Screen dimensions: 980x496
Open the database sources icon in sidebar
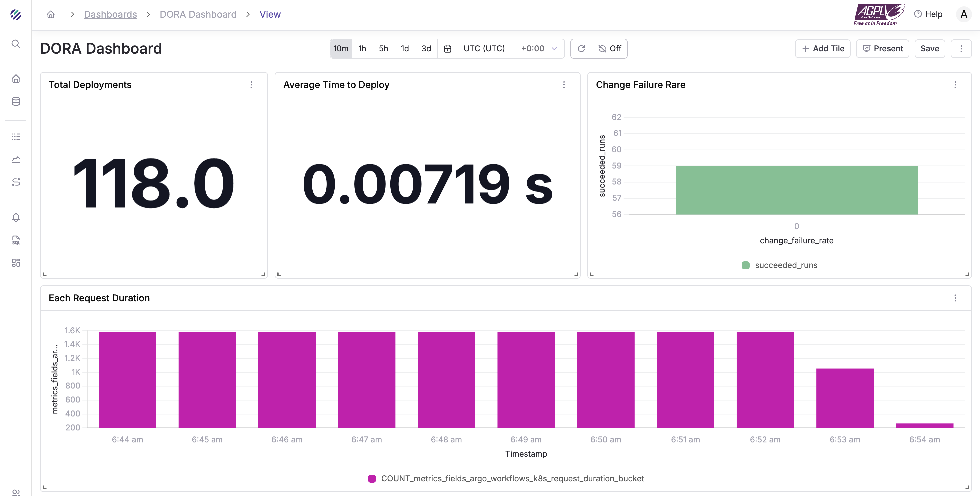pyautogui.click(x=16, y=101)
